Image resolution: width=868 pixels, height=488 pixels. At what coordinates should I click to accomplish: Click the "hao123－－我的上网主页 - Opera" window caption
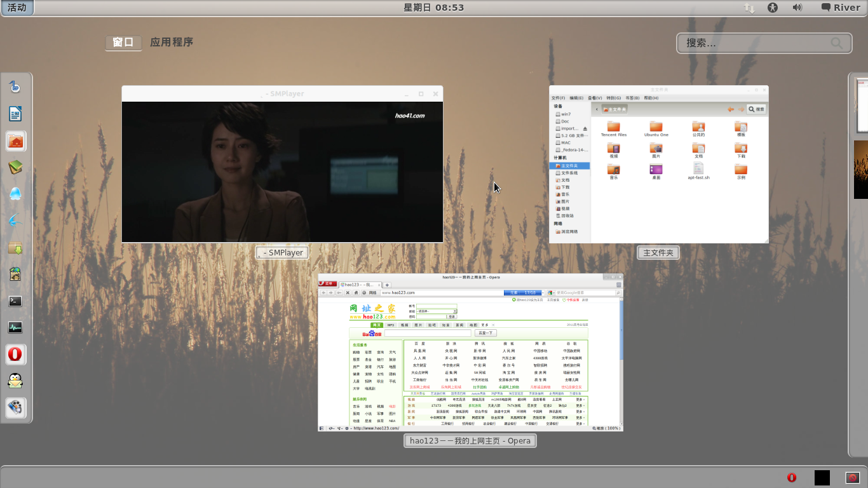pyautogui.click(x=470, y=441)
